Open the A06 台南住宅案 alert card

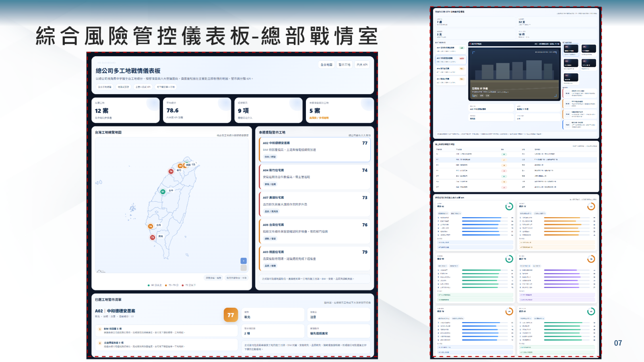click(x=315, y=232)
